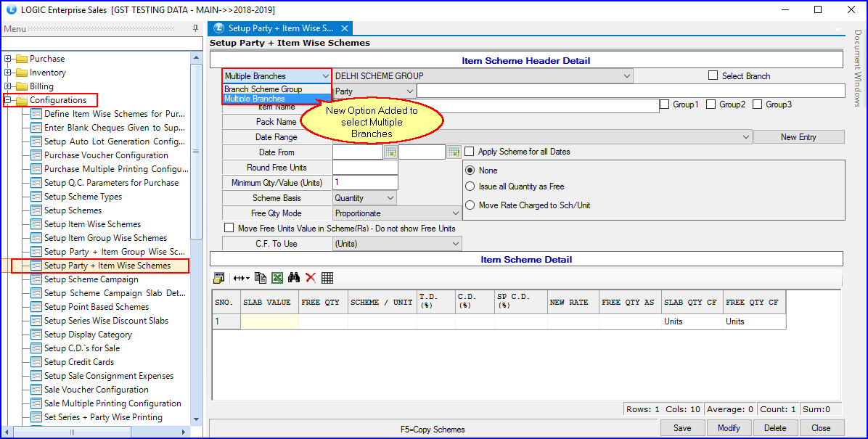The height and width of the screenshot is (439, 868).
Task: Click the copy documents icon in grid toolbar
Action: [260, 278]
